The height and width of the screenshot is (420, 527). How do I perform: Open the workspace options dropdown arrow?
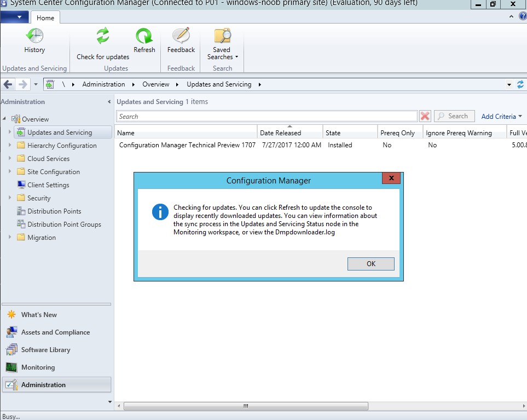point(109,402)
